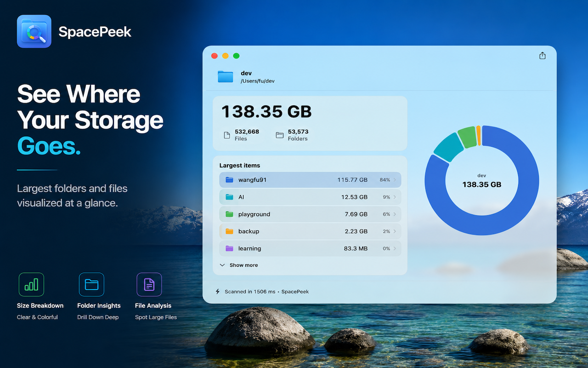Click the playground folder name
Viewport: 588px width, 368px height.
click(254, 214)
